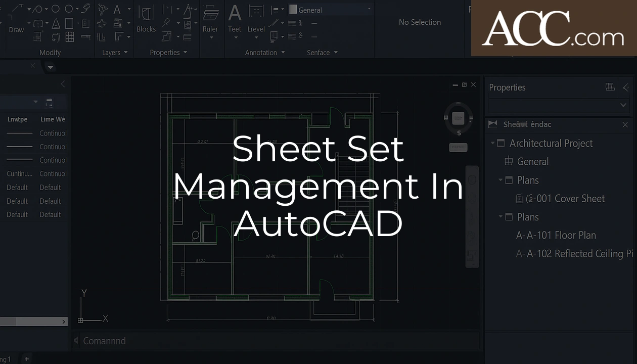Image resolution: width=637 pixels, height=364 pixels.
Task: Sort by the Lnvtpe column header
Action: [18, 119]
